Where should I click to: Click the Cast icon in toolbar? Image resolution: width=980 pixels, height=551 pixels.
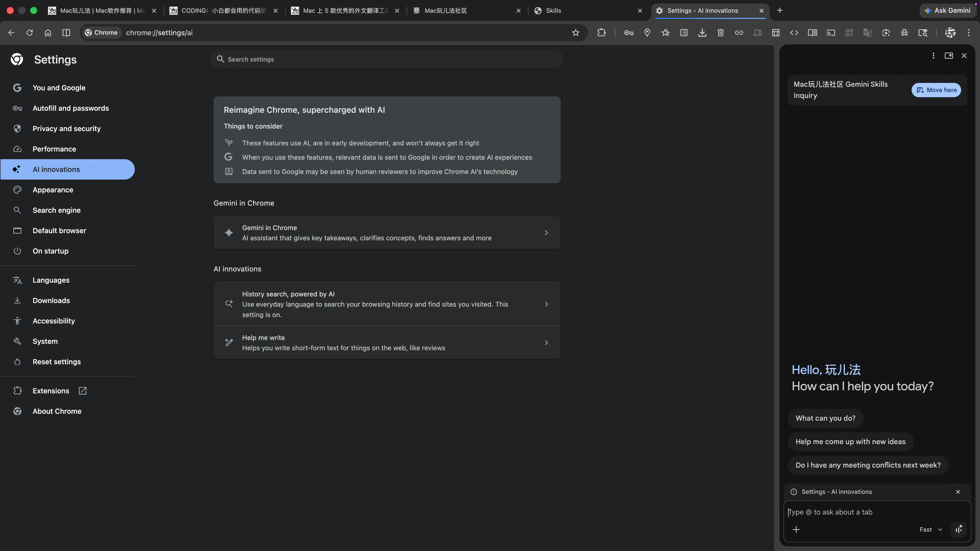(x=831, y=33)
